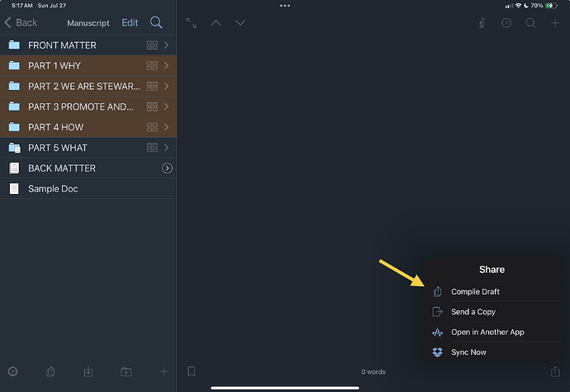This screenshot has height=392, width=570.
Task: Show corkboard for PART 2 folder
Action: (x=152, y=86)
